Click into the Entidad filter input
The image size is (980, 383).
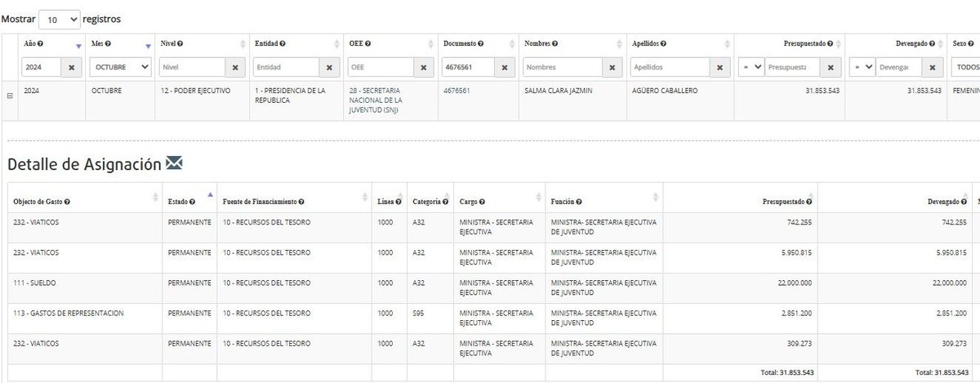point(287,67)
